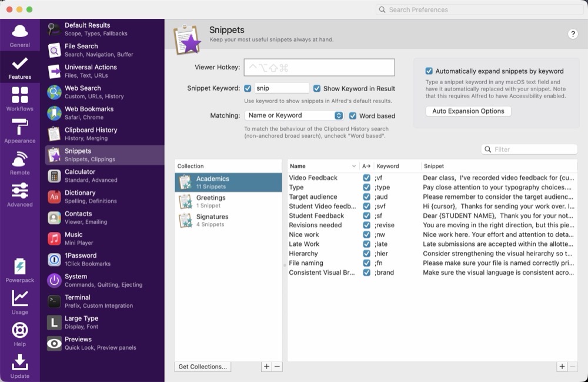Click the Search Preferences field
The image size is (588, 382).
coord(480,9)
